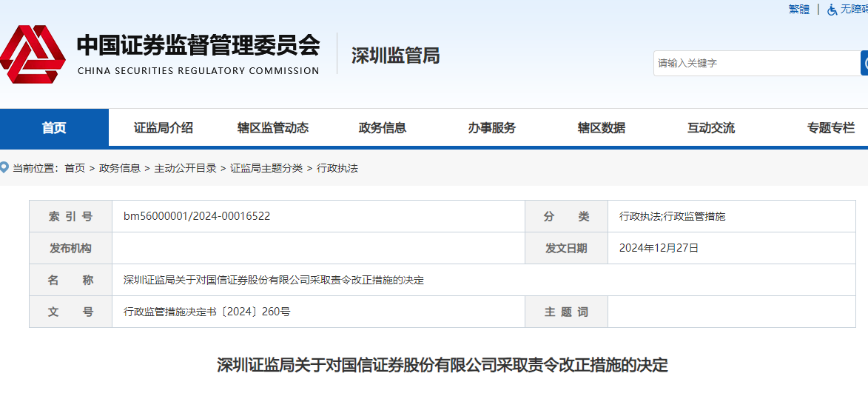Click the 行政执法 breadcrumb link
This screenshot has height=399, width=868.
tap(337, 168)
